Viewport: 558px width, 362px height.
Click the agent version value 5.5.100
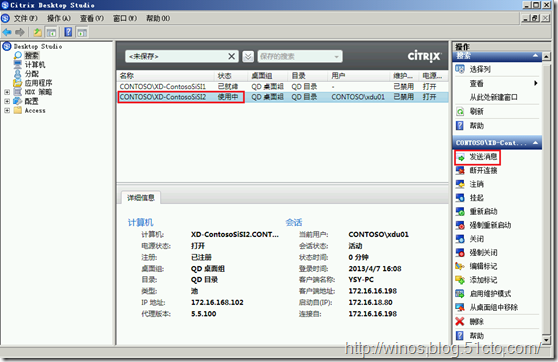tap(204, 314)
